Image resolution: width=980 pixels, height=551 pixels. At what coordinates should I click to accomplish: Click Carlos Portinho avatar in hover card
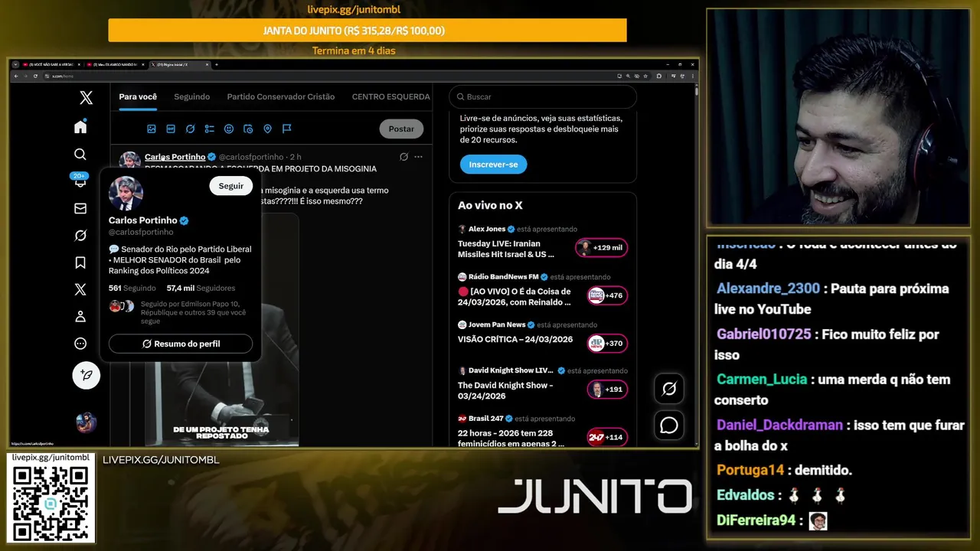click(x=126, y=194)
